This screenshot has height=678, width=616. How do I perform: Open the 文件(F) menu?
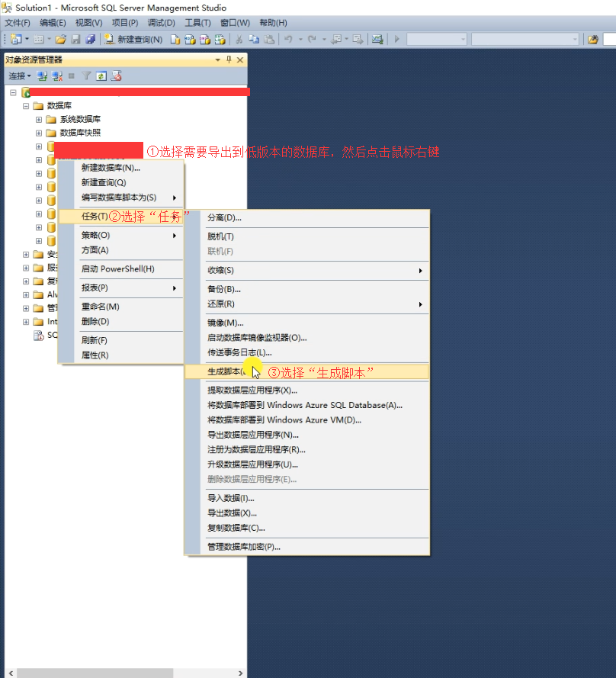coord(18,23)
